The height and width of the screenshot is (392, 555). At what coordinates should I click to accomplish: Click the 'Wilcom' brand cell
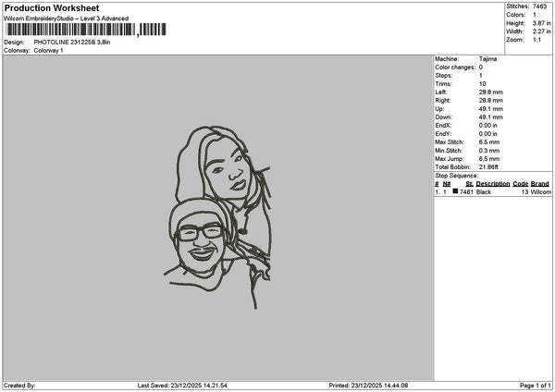[x=540, y=192]
